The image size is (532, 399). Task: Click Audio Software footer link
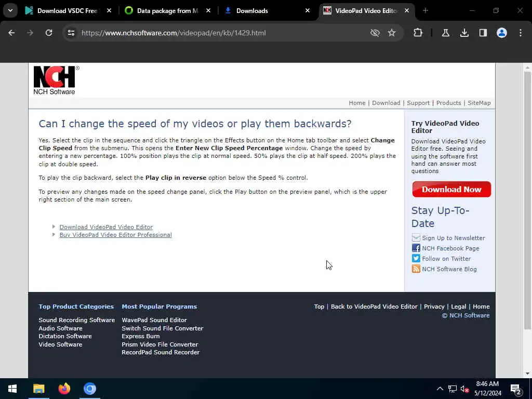[60, 328]
